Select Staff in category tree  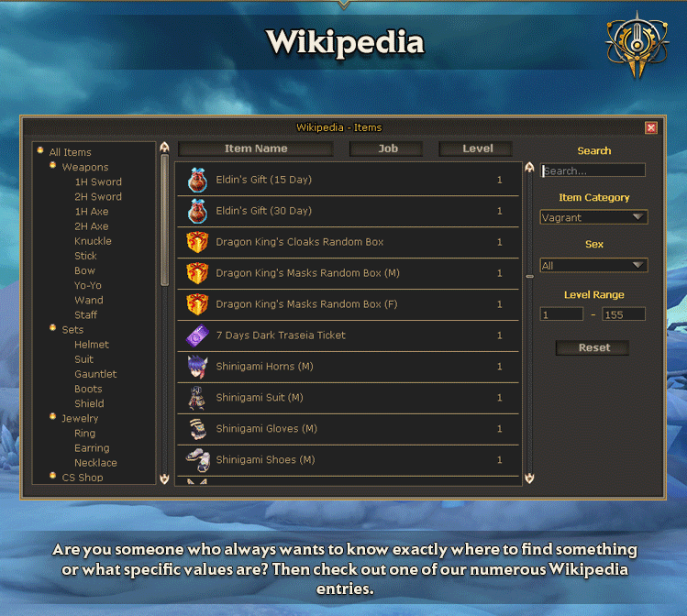click(85, 315)
